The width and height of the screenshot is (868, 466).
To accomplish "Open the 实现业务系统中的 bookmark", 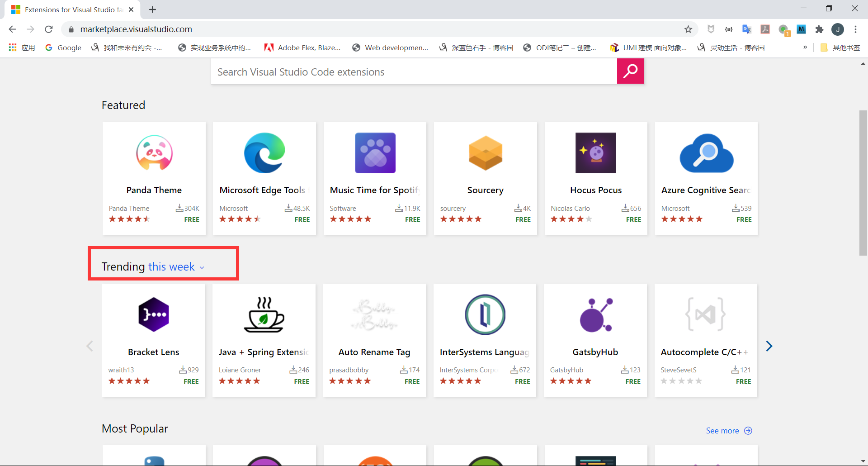I will pos(215,48).
